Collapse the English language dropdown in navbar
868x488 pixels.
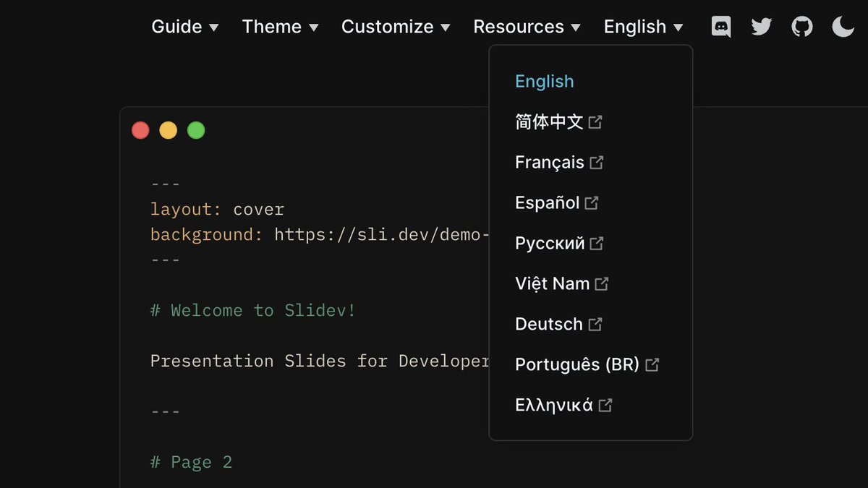[x=643, y=27]
